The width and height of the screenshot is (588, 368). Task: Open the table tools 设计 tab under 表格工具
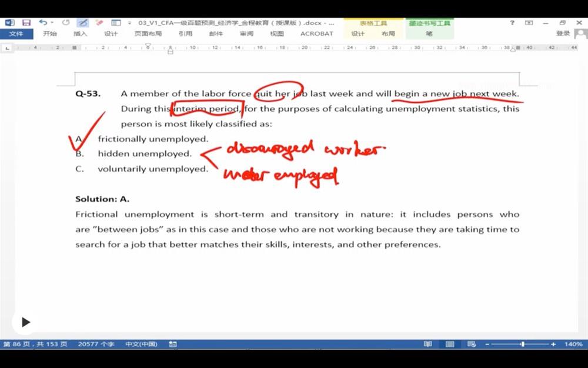tap(358, 34)
